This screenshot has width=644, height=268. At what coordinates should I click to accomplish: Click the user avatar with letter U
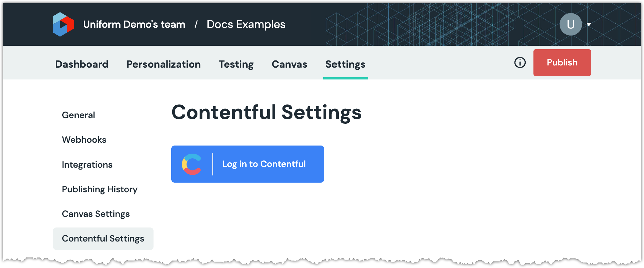click(571, 24)
